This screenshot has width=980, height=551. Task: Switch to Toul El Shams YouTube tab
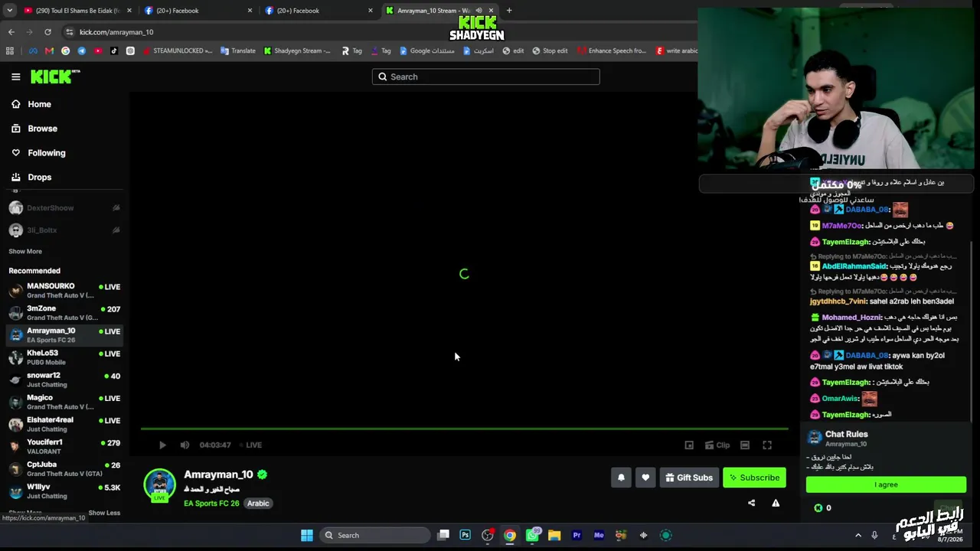(x=77, y=11)
